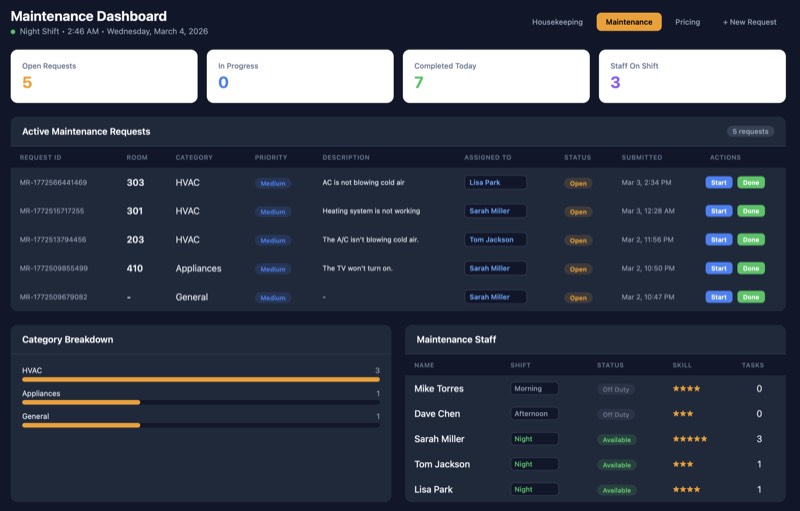This screenshot has height=511, width=800.
Task: Click Dave Chen's star skill rating
Action: (683, 414)
